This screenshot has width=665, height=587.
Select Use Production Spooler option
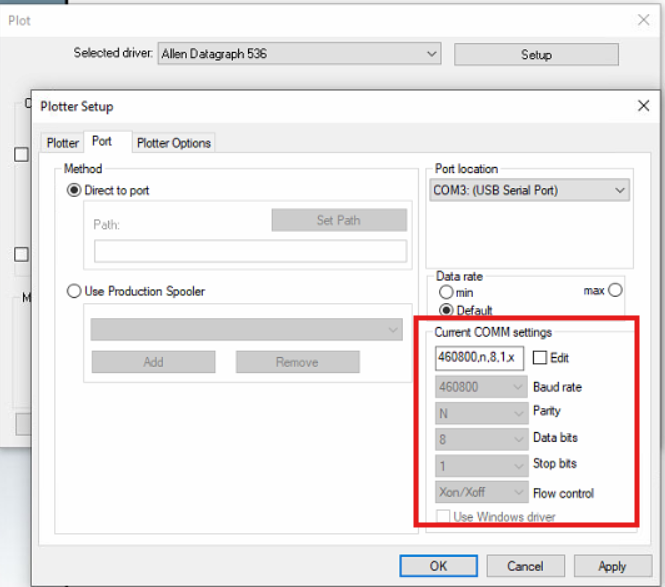74,291
